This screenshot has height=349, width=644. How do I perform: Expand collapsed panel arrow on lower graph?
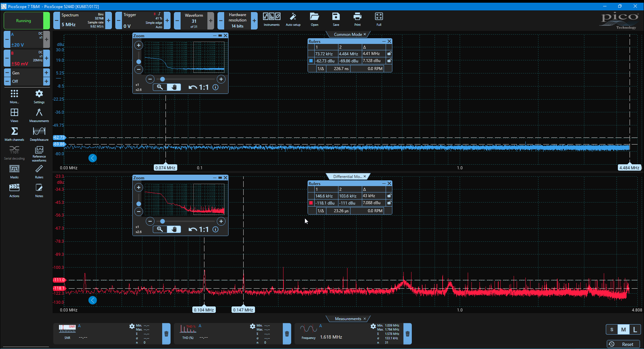click(92, 300)
